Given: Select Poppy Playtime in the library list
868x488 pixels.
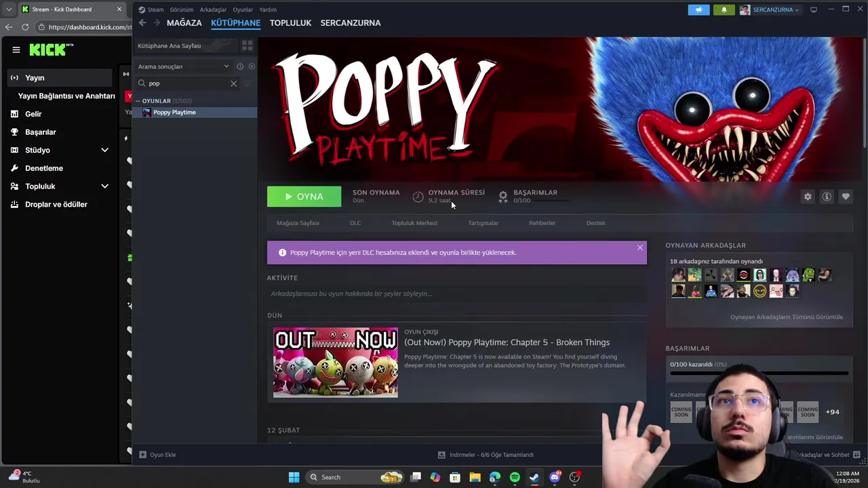Looking at the screenshot, I should 195,113.
